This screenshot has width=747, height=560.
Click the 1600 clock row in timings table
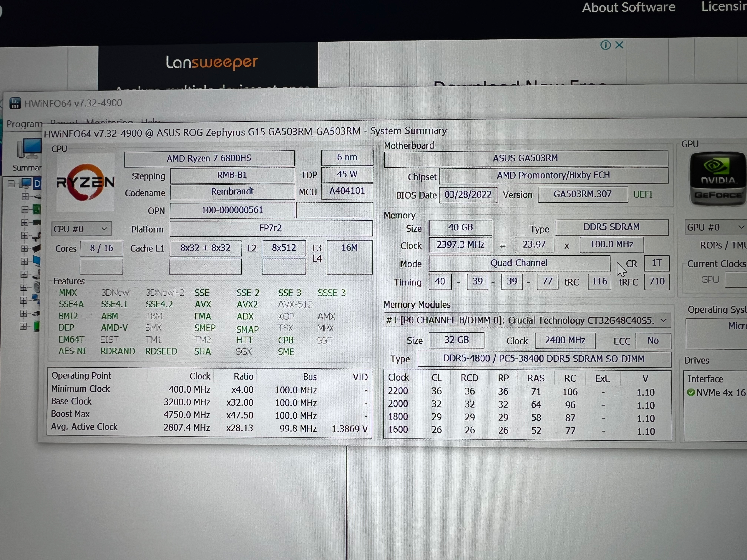[x=522, y=430]
